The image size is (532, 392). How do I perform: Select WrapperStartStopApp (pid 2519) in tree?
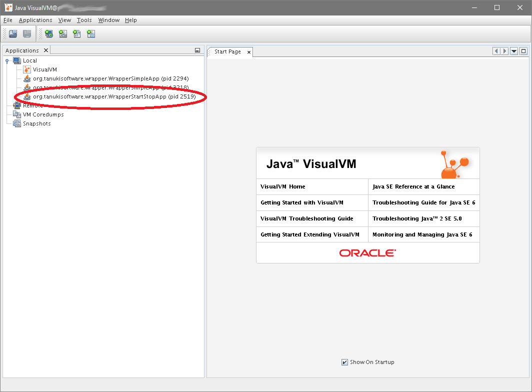114,96
